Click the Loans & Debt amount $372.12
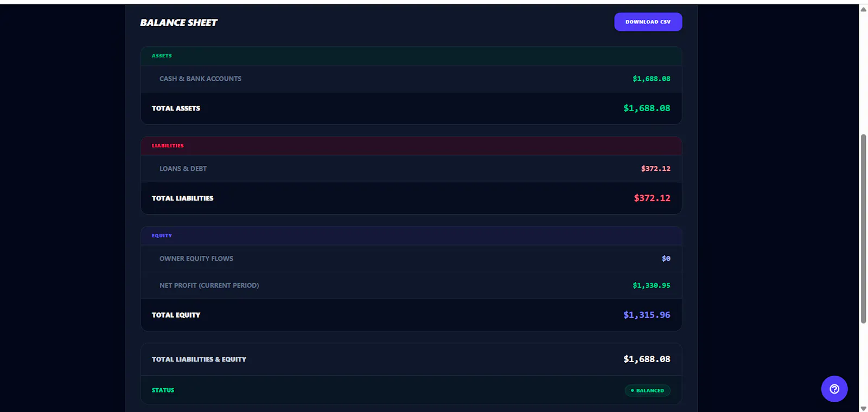This screenshot has width=868, height=412. point(655,169)
